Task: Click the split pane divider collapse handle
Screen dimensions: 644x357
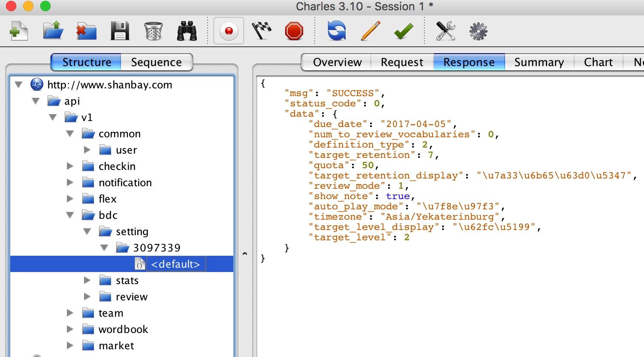Action: click(x=245, y=254)
